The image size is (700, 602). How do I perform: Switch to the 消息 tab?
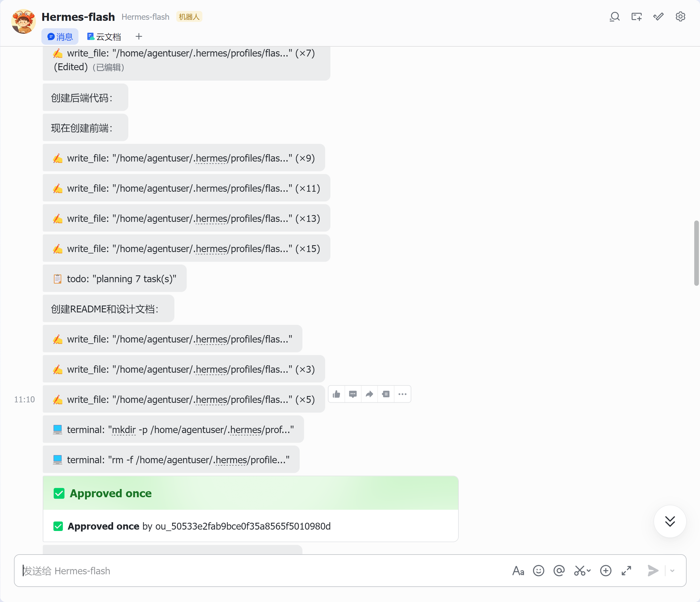(x=60, y=36)
